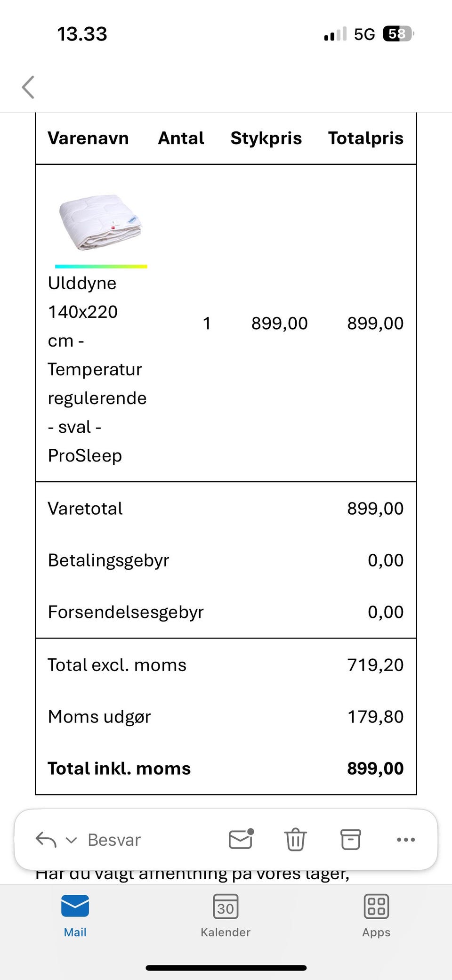Tap the Ulddyne product name text
The height and width of the screenshot is (980, 452).
(x=97, y=369)
